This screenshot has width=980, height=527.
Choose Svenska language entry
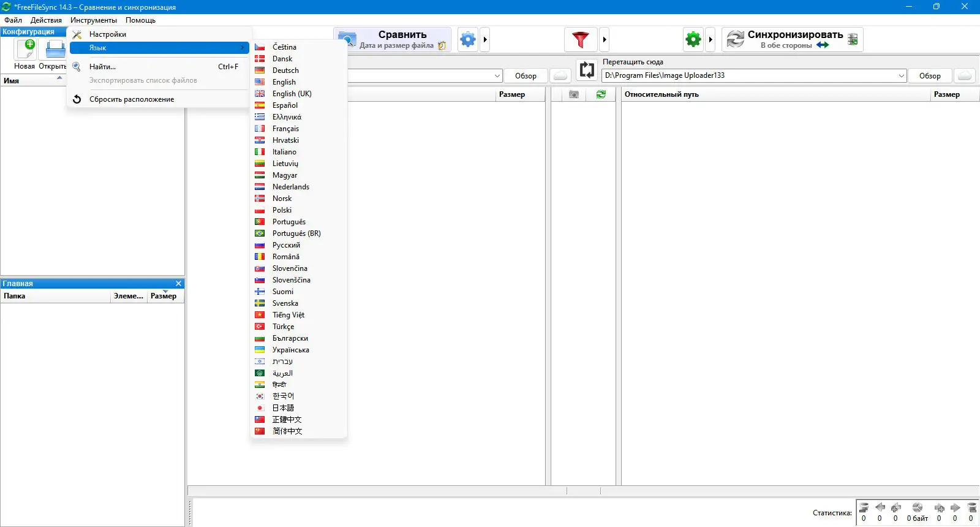(x=300, y=303)
